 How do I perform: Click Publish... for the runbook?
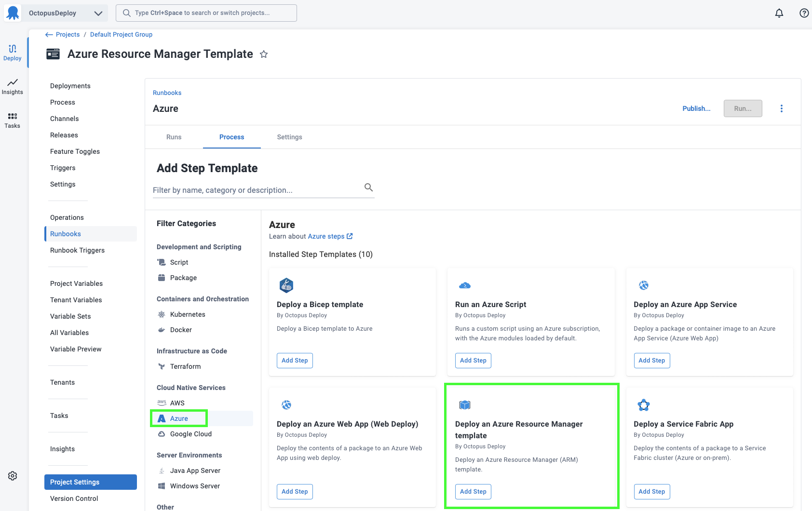click(x=696, y=108)
